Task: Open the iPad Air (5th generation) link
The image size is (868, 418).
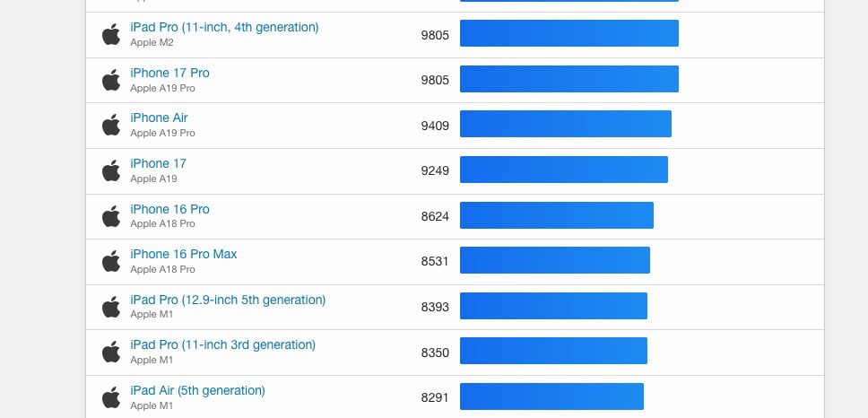Action: click(197, 390)
